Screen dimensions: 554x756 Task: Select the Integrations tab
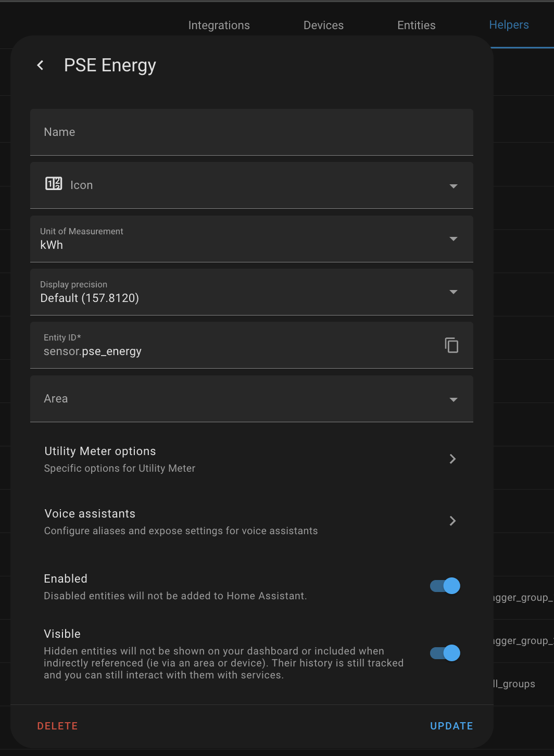click(x=219, y=24)
